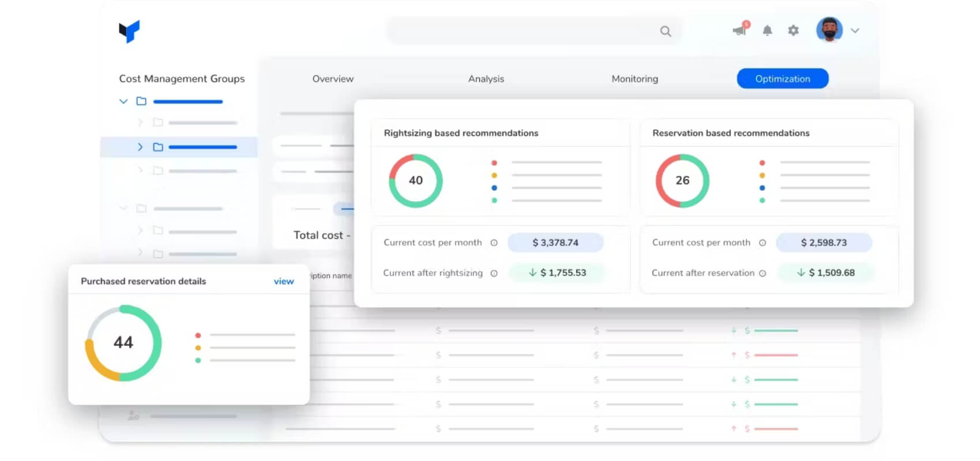Viewport: 980px width, 461px height.
Task: Click the highlighted folder icon in tree
Action: click(158, 147)
